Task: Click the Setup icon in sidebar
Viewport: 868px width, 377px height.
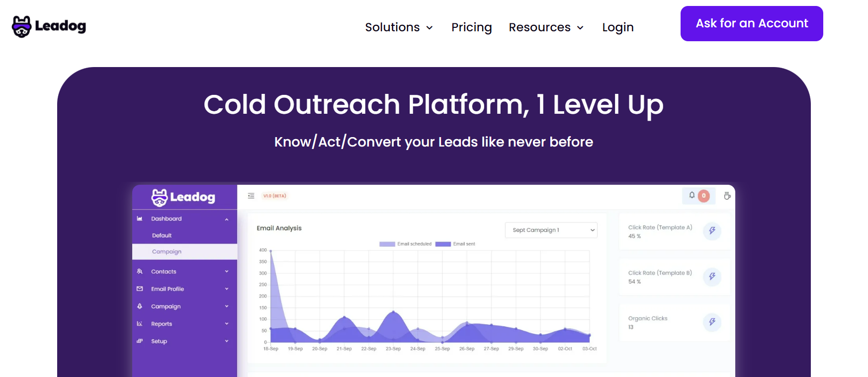Action: pyautogui.click(x=140, y=341)
